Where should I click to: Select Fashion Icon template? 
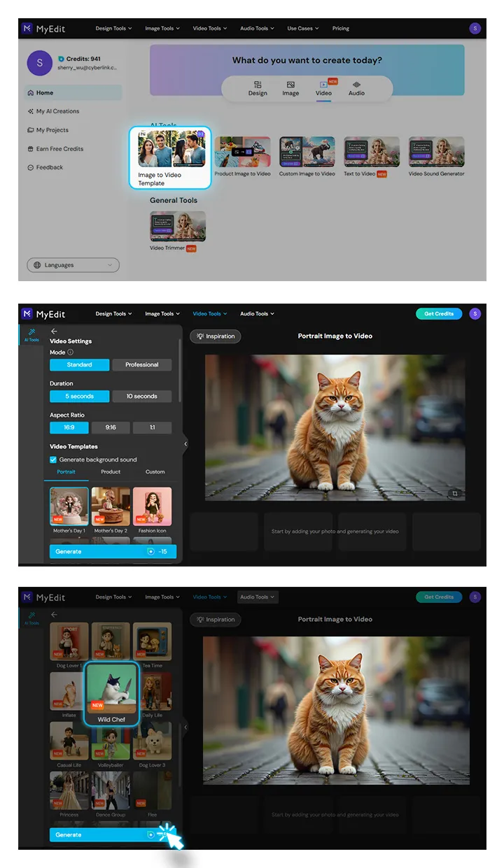(x=152, y=511)
